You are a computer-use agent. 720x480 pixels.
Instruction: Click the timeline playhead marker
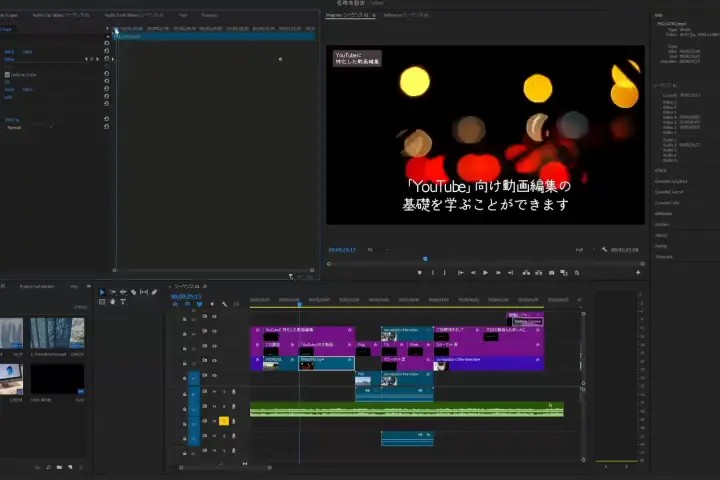pyautogui.click(x=299, y=304)
